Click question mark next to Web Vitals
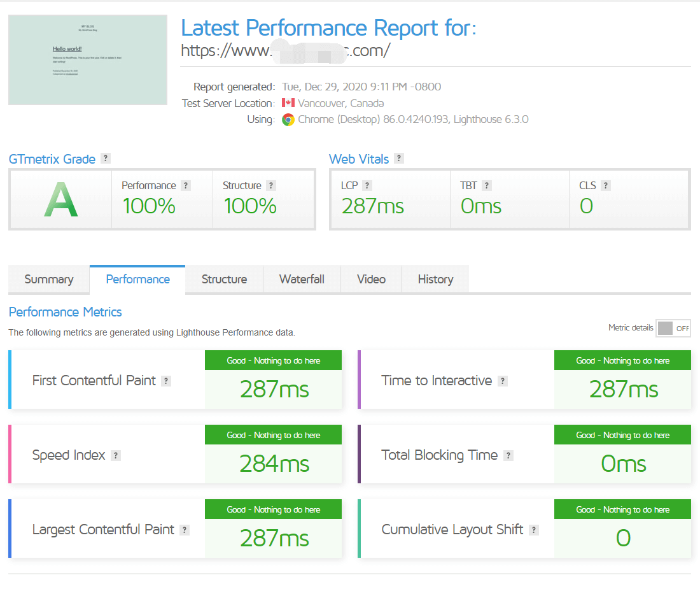700x589 pixels. tap(398, 159)
